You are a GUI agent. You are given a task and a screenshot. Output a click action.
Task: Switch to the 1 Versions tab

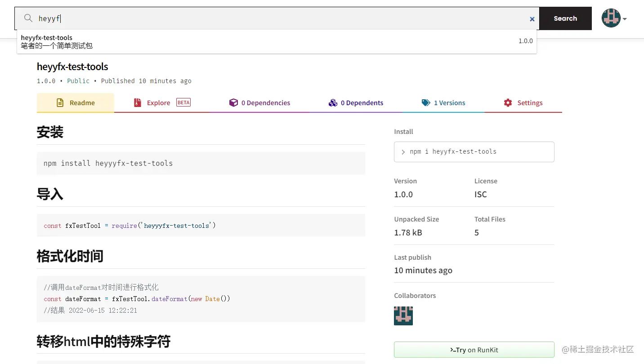point(443,102)
